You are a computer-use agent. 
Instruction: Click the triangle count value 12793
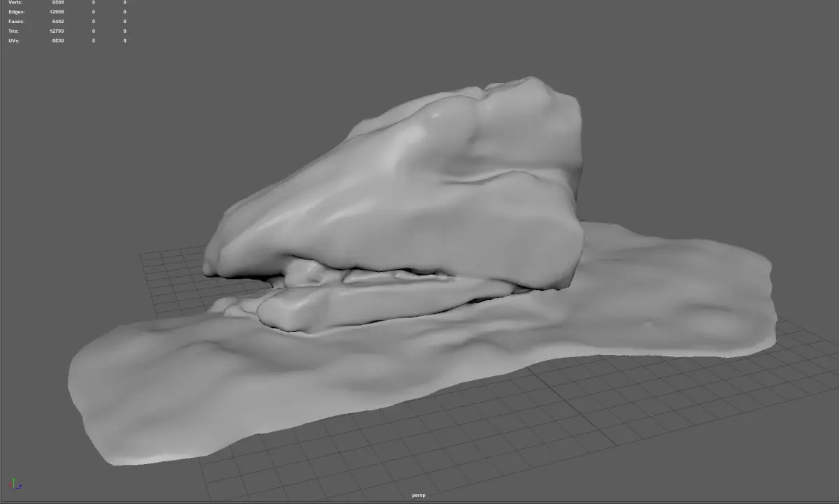[x=57, y=31]
